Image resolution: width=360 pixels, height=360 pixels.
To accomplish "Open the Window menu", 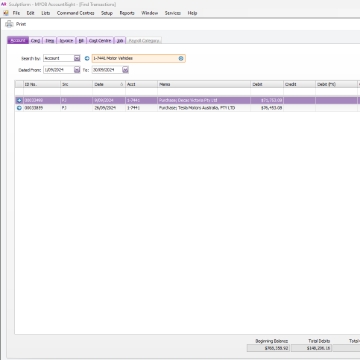I will point(150,13).
